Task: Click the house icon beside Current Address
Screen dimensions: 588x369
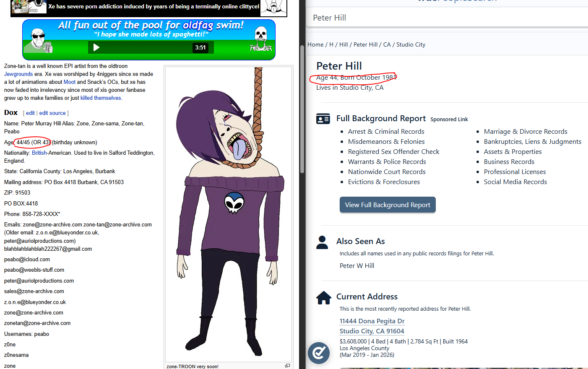Action: coord(323,298)
